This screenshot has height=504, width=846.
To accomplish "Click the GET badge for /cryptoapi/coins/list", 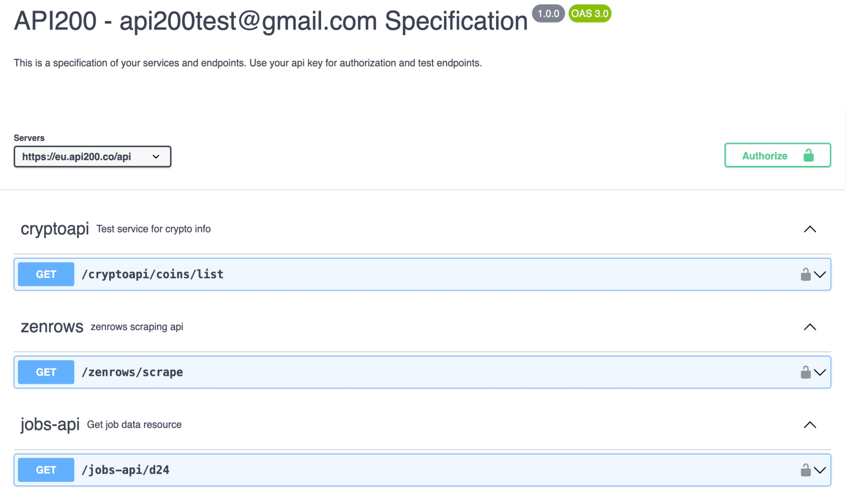I will click(x=46, y=275).
